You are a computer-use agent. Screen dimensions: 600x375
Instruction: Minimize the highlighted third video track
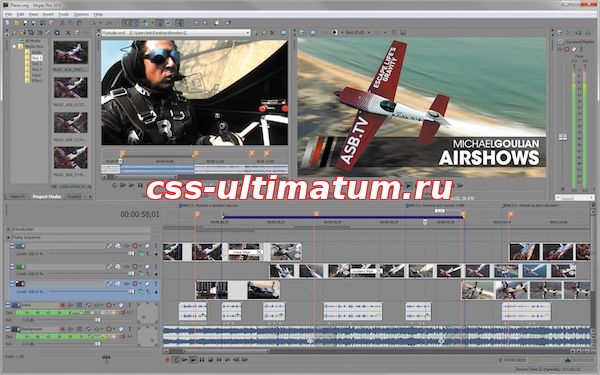tap(12, 284)
